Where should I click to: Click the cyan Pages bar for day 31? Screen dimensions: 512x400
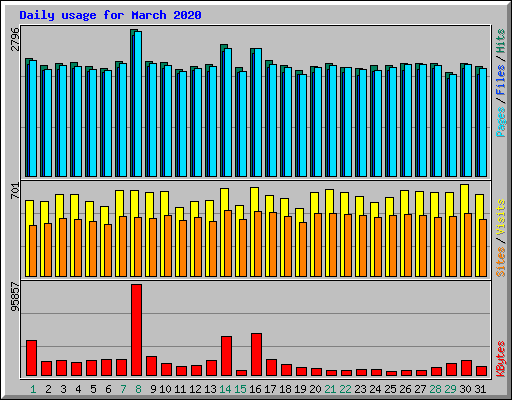(x=483, y=122)
